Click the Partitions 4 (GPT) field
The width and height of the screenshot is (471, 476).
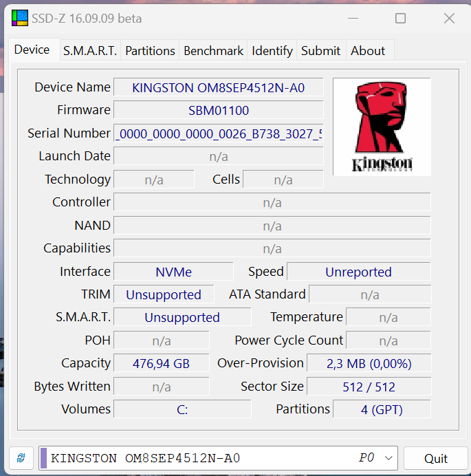pyautogui.click(x=382, y=409)
